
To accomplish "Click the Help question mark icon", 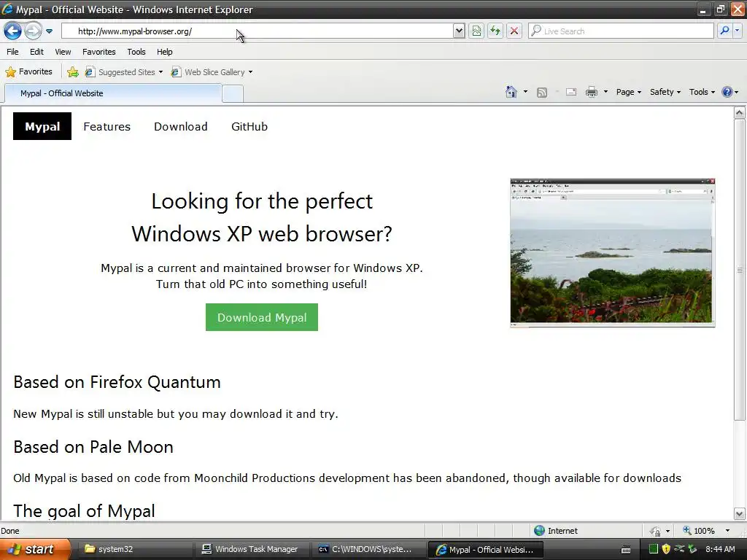I will tap(727, 92).
